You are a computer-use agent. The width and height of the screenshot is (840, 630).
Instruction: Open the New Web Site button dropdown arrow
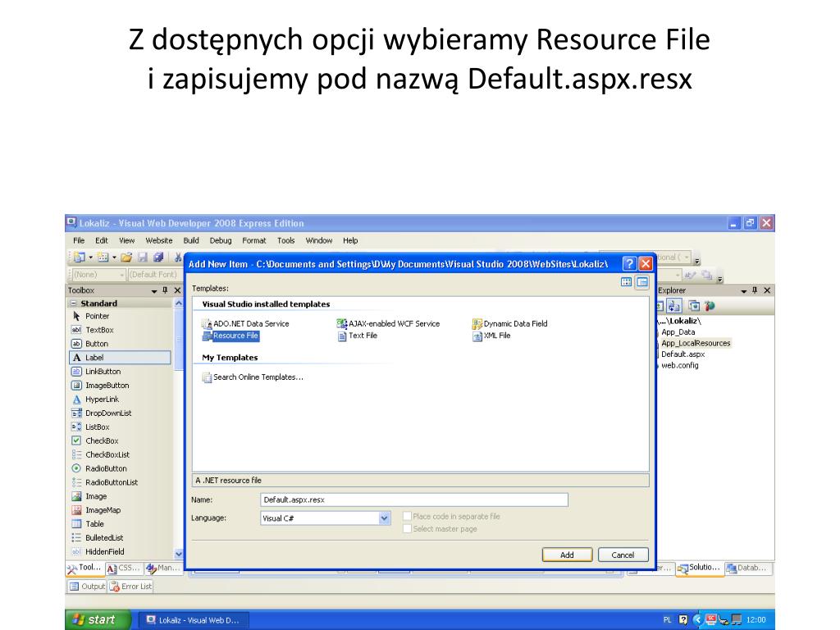click(90, 258)
